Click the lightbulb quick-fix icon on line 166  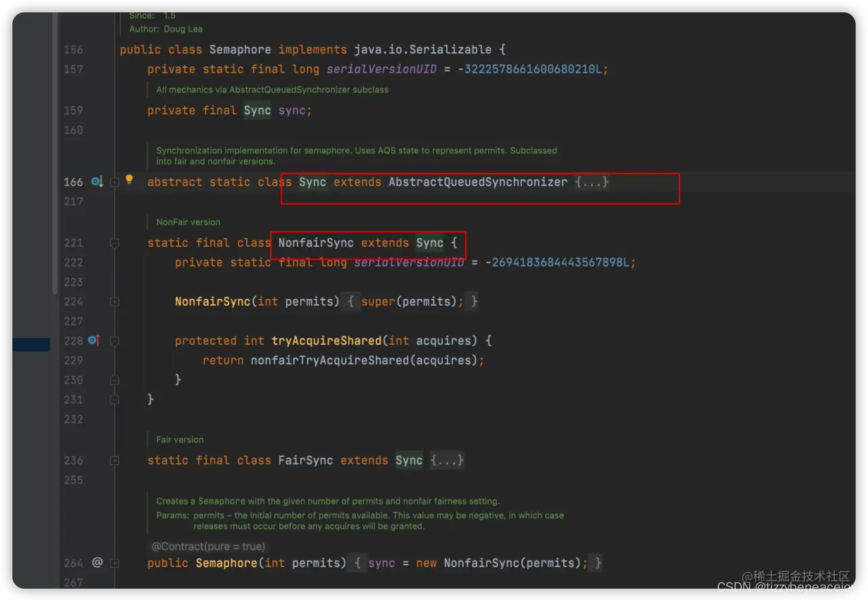point(129,180)
